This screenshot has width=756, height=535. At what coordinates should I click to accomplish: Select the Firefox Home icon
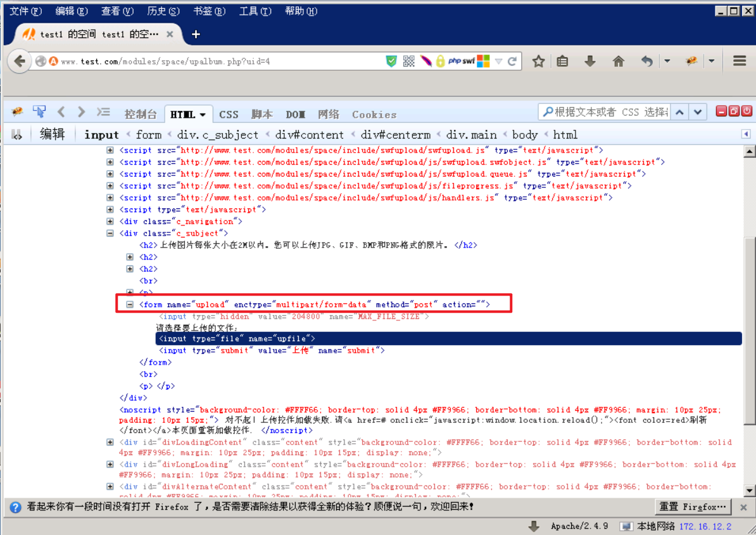(x=618, y=61)
